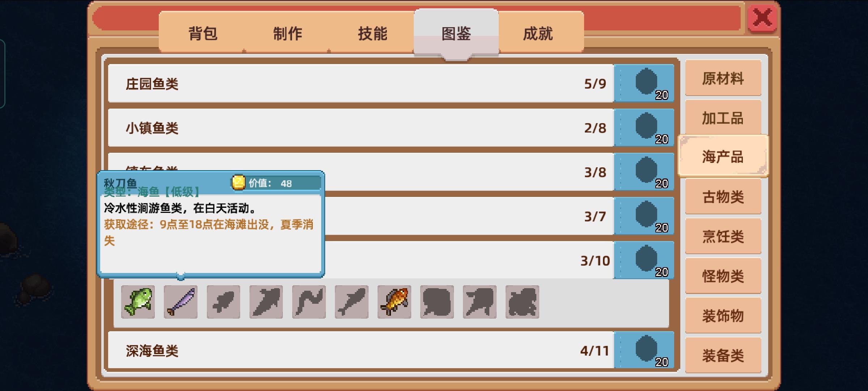Select the purple saury fish icon
Image resolution: width=868 pixels, height=391 pixels.
pyautogui.click(x=180, y=302)
